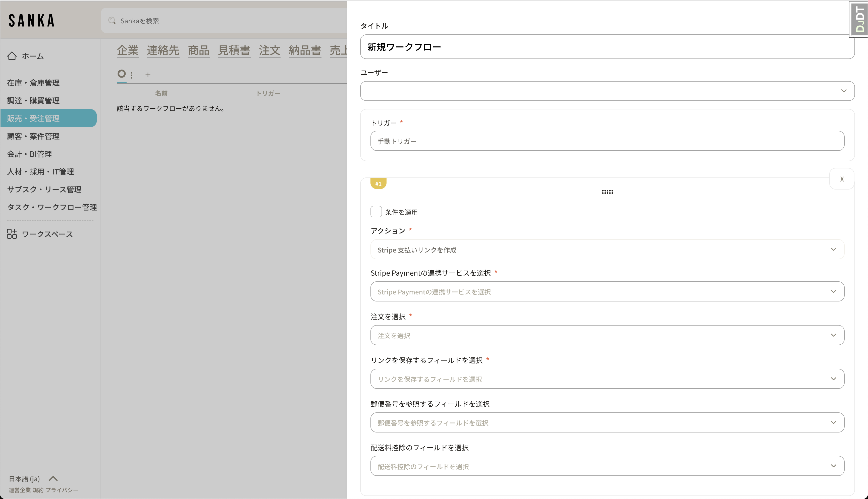Click the 手動トリガー trigger field
868x499 pixels.
(x=607, y=141)
